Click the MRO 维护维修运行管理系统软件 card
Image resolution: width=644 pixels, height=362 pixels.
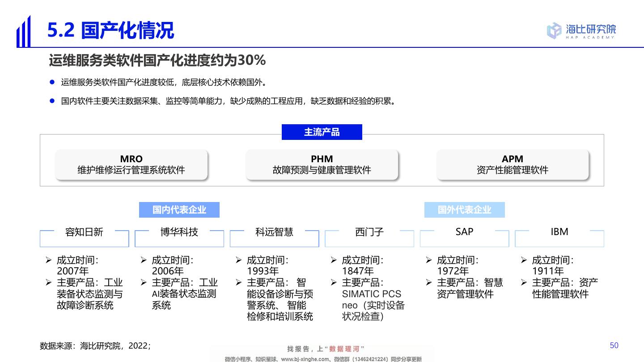click(x=131, y=165)
